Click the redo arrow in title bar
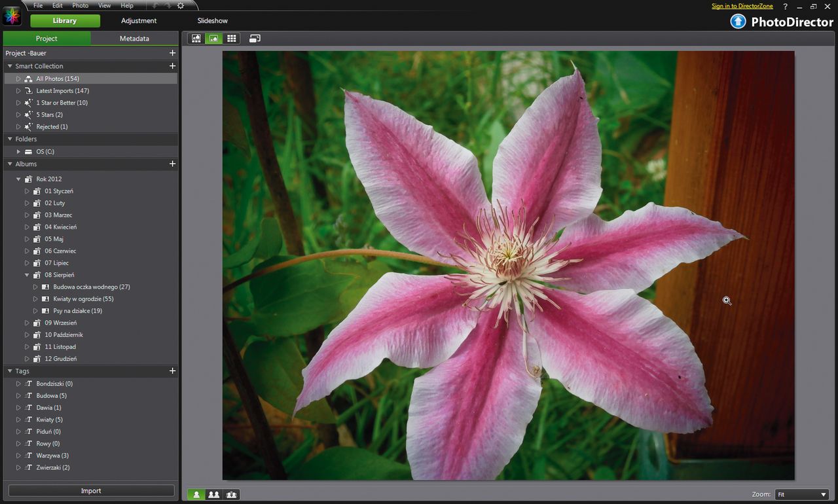Screen dimensions: 838x504 168,5
